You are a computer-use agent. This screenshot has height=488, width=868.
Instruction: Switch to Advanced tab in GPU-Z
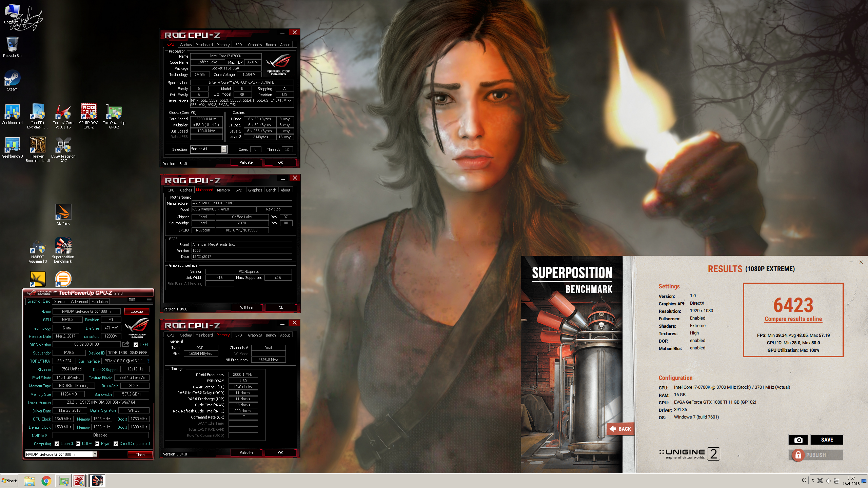click(79, 302)
